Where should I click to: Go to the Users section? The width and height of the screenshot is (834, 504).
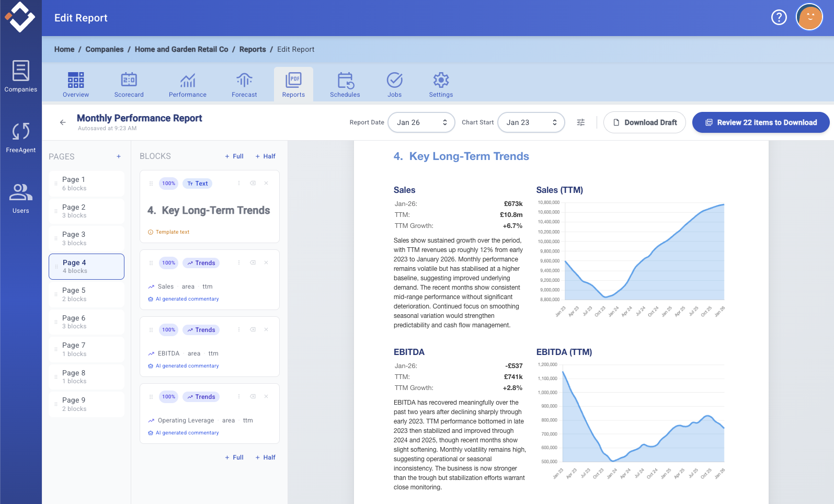21,198
